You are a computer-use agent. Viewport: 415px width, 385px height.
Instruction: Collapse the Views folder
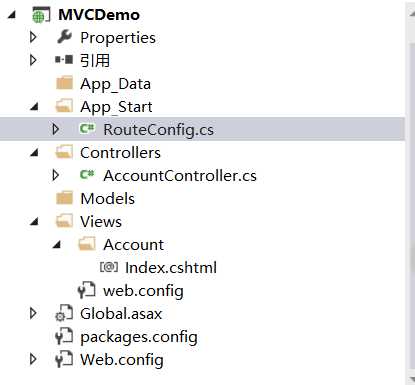pos(34,222)
